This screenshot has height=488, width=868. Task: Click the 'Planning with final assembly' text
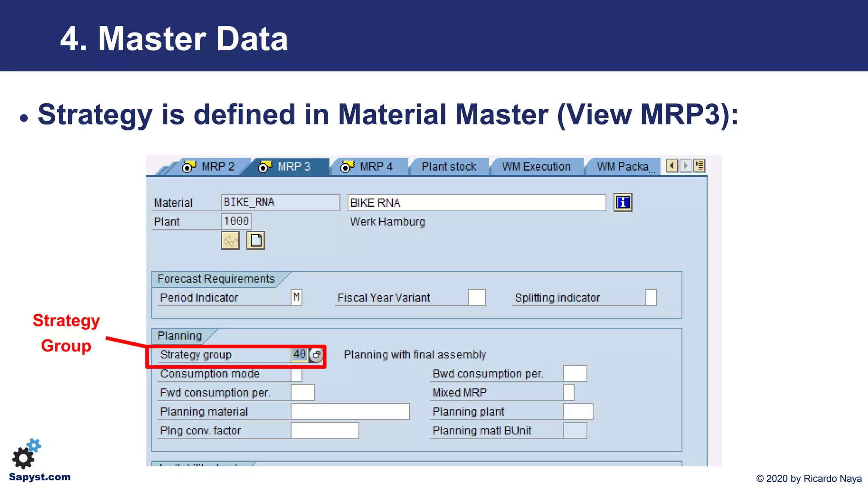point(415,355)
